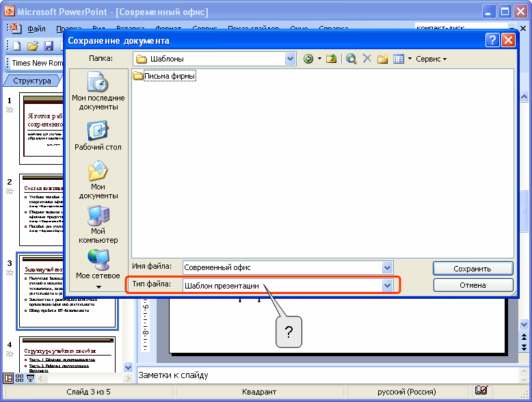Select Мое сетевое place icon

click(x=98, y=264)
